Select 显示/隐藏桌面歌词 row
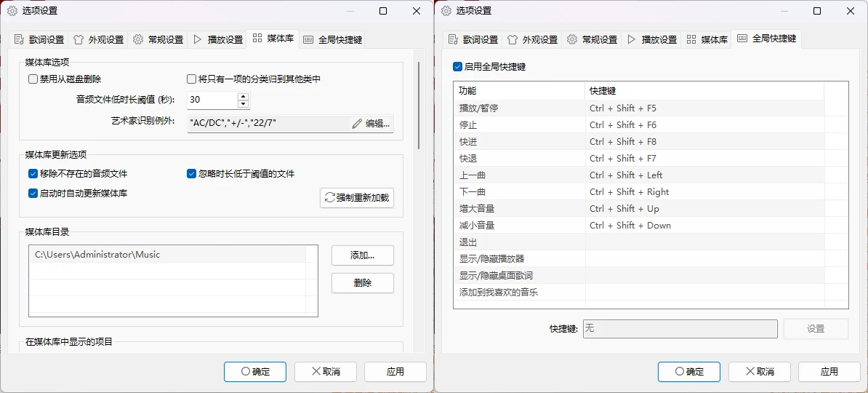Image resolution: width=868 pixels, height=393 pixels. [639, 276]
